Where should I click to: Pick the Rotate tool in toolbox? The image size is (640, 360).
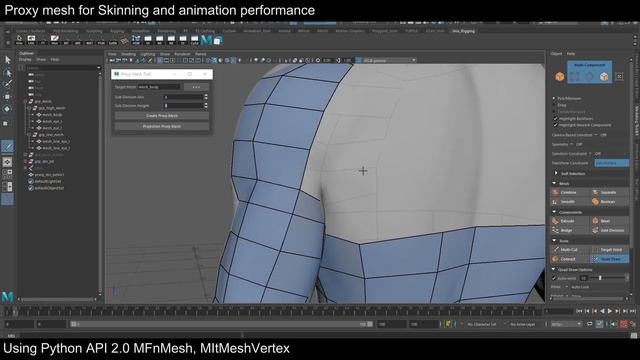coord(7,109)
